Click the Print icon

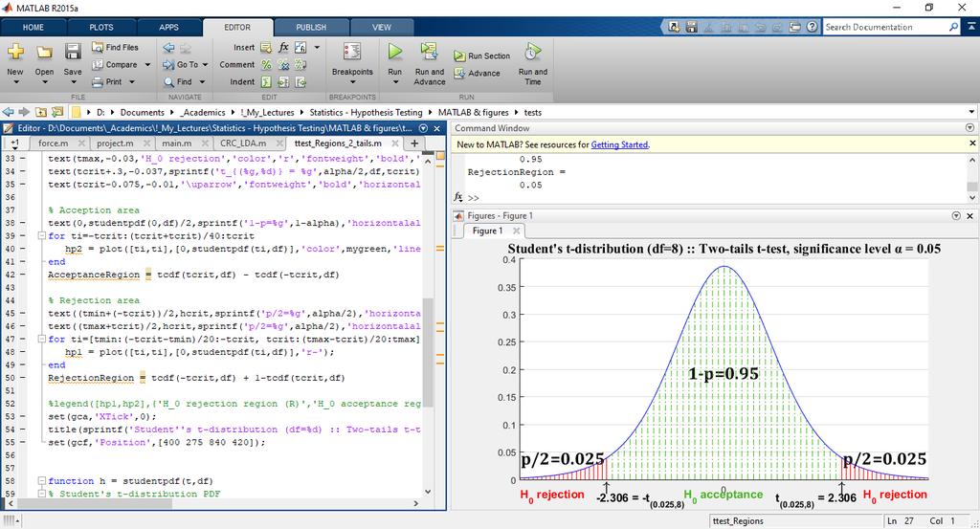[x=98, y=82]
